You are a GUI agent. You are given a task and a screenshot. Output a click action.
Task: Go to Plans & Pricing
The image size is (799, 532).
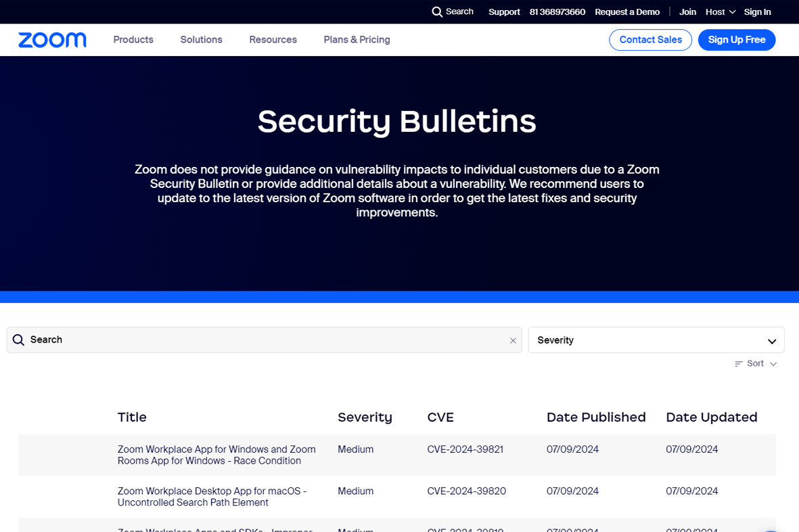tap(357, 40)
